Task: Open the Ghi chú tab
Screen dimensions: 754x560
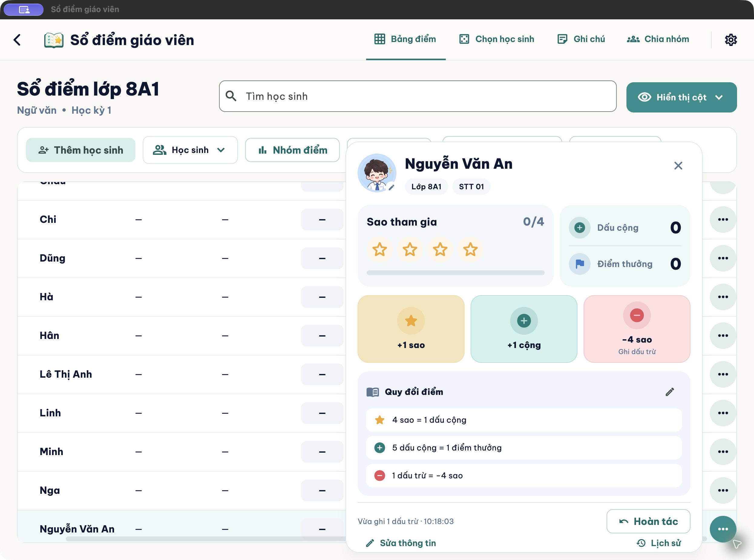Action: click(581, 39)
